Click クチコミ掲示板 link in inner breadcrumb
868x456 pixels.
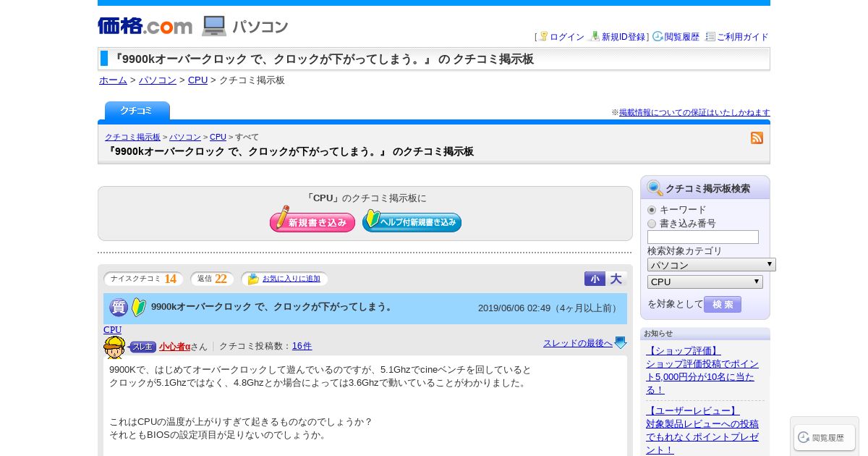point(132,137)
